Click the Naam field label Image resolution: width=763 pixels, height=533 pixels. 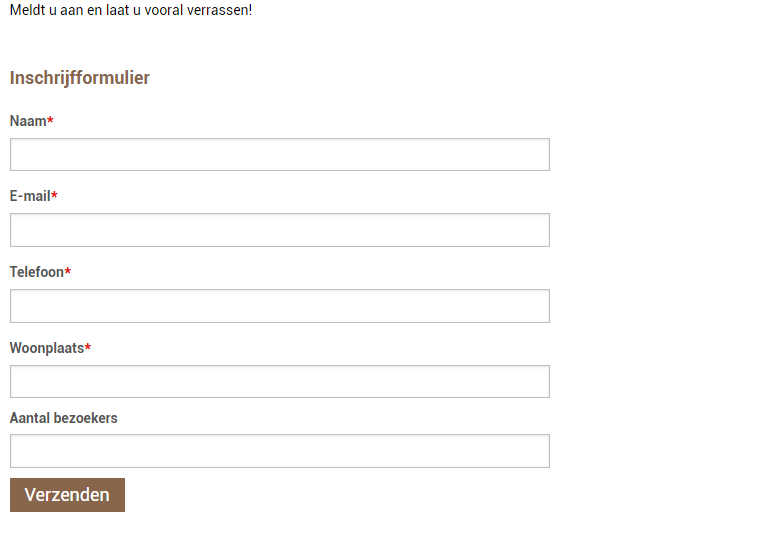click(x=28, y=121)
